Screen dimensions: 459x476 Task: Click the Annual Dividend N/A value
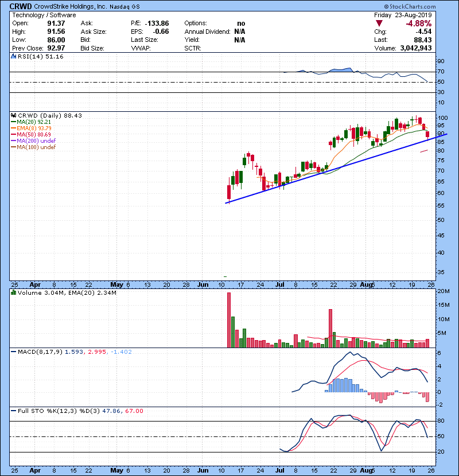click(240, 32)
